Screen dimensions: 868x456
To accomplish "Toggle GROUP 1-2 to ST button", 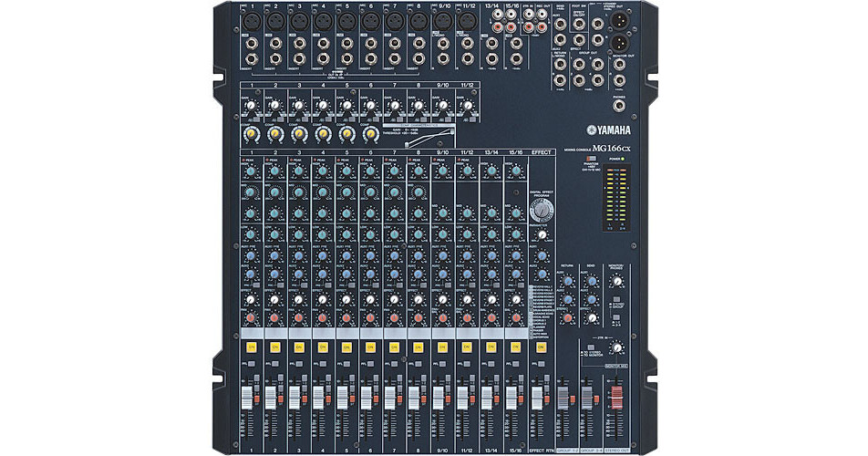I will pyautogui.click(x=573, y=399).
